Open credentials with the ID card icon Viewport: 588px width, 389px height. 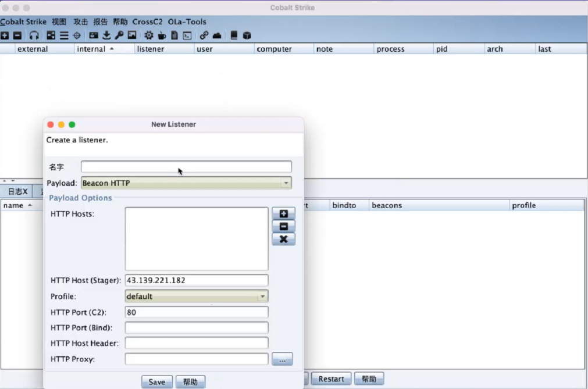pyautogui.click(x=94, y=35)
